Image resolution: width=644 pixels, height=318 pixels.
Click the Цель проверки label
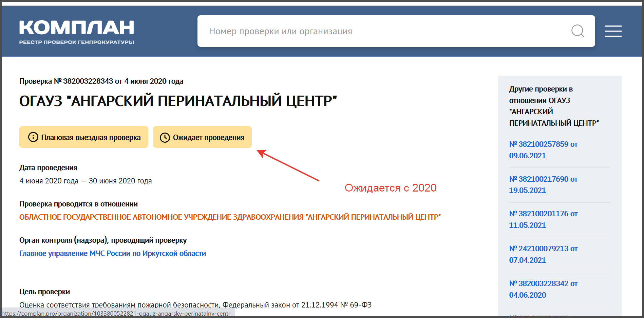click(x=44, y=292)
